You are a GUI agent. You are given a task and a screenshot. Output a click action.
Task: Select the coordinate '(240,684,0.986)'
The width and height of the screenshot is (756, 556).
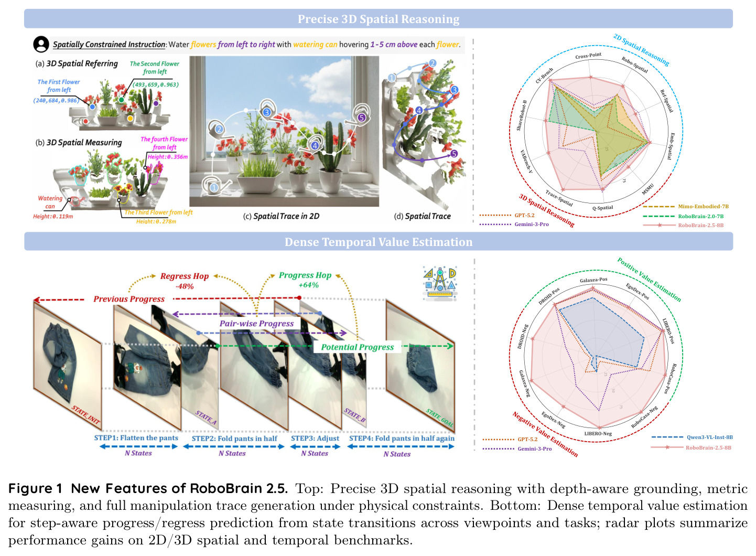(x=56, y=100)
